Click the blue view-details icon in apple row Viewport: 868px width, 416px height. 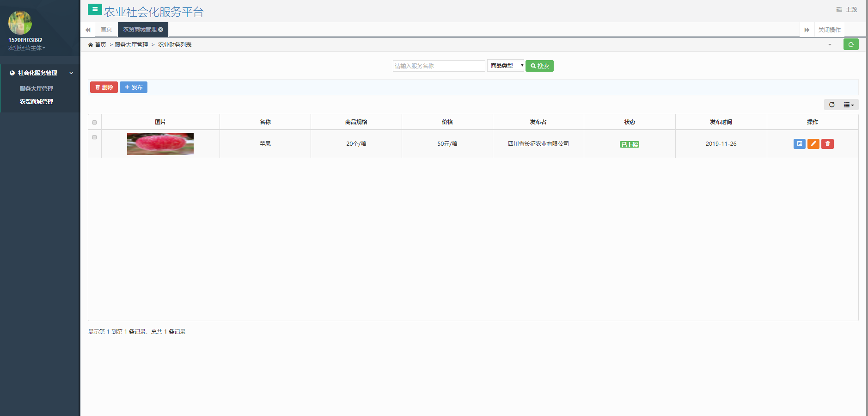coord(799,144)
